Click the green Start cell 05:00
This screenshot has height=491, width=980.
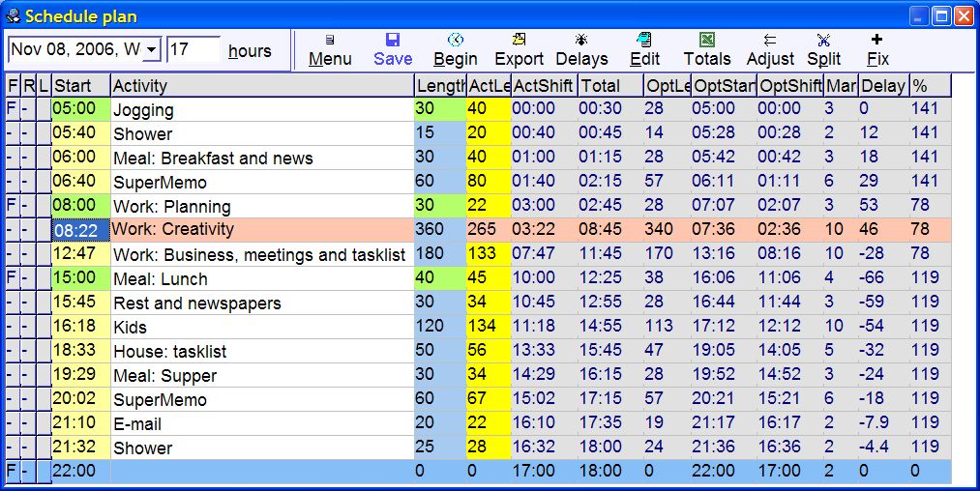pos(80,109)
